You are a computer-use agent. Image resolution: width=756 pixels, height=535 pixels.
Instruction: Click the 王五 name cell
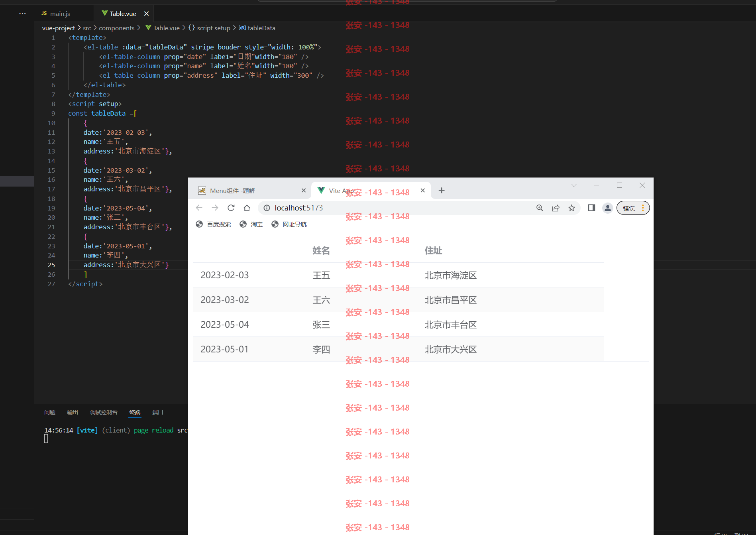321,275
